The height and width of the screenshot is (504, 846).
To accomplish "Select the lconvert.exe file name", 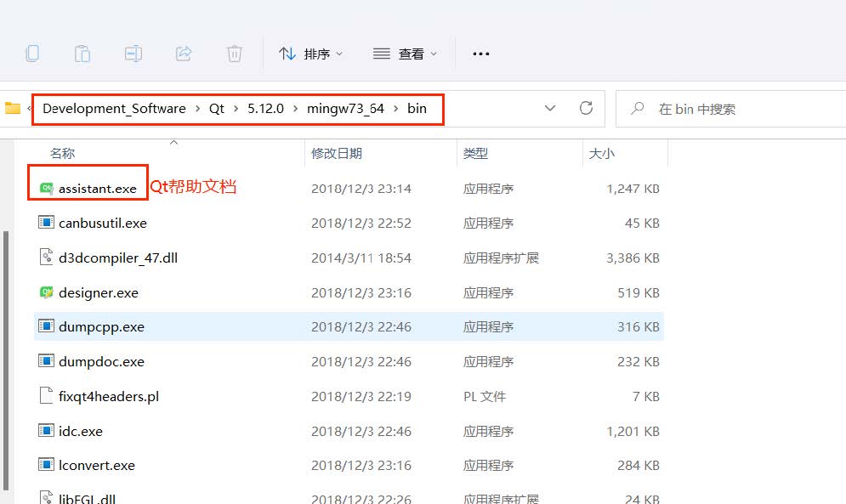I will click(97, 465).
